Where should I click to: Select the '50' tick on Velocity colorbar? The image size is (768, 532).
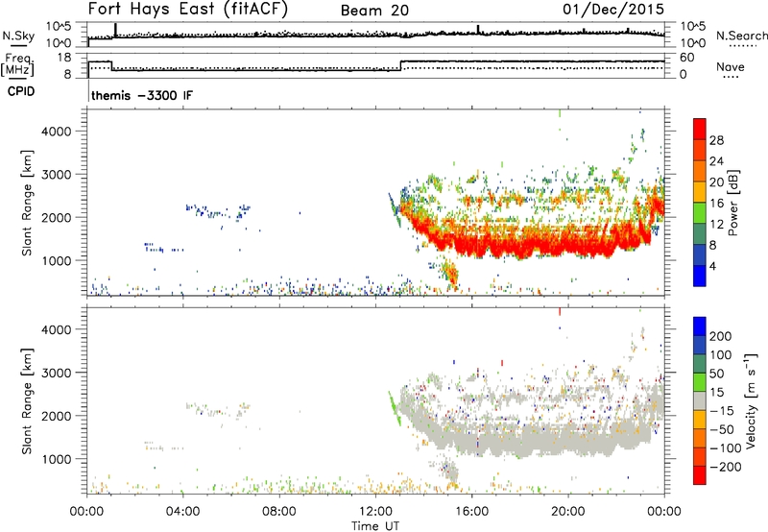tap(716, 374)
